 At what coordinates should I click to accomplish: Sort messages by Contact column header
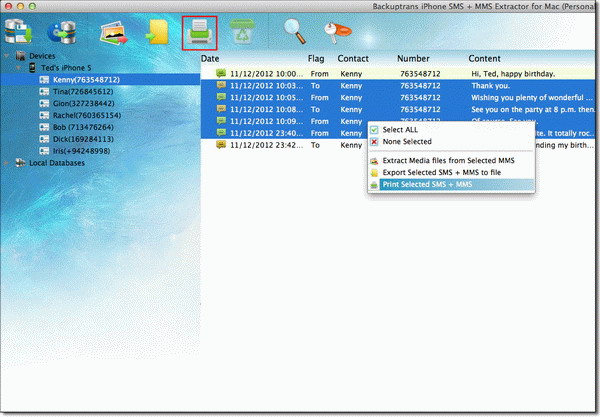(353, 59)
